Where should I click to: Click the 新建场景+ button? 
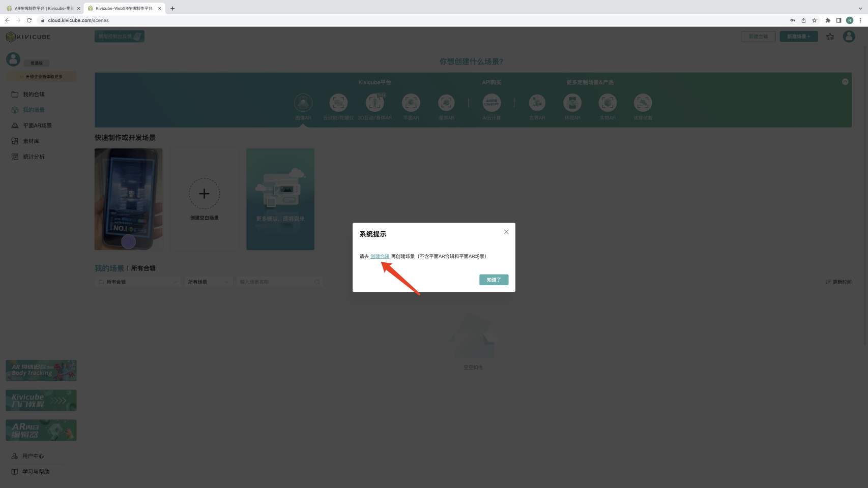pos(798,37)
